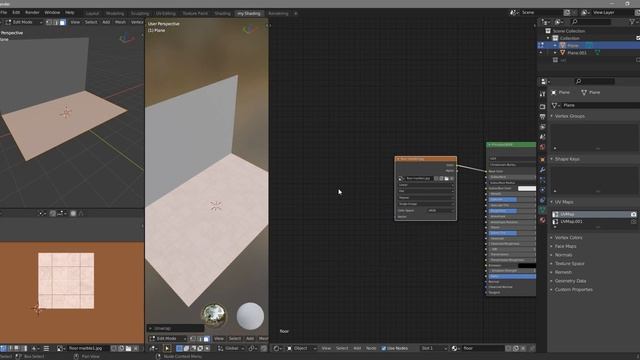Open Object type dropdown in node editor header

301,349
